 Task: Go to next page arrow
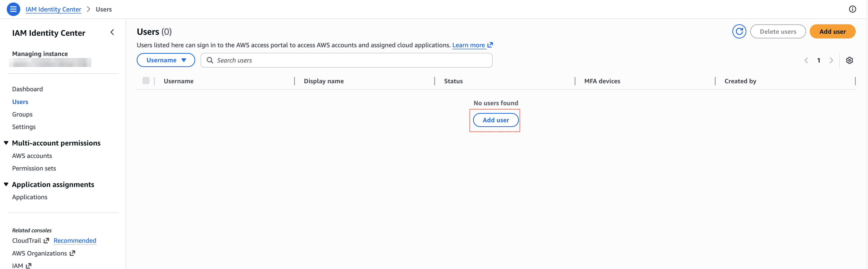click(831, 60)
